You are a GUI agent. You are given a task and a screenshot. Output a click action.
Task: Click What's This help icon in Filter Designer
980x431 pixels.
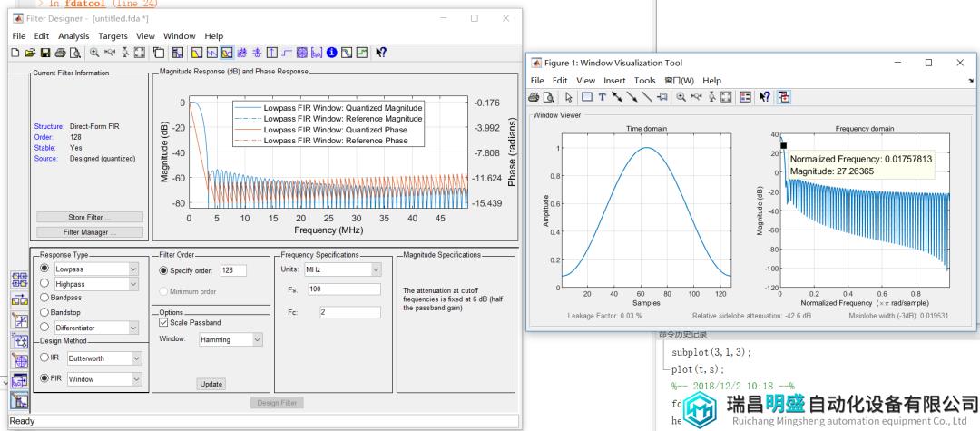pos(381,54)
